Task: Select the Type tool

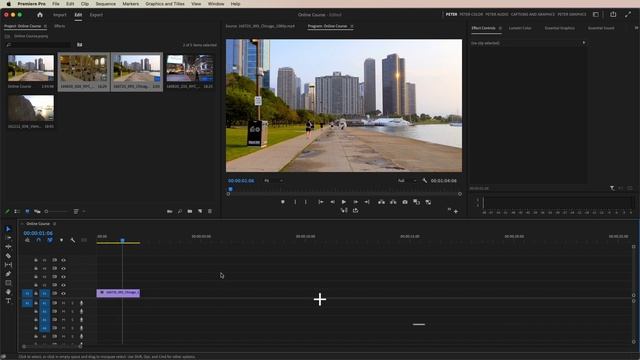Action: click(8, 301)
